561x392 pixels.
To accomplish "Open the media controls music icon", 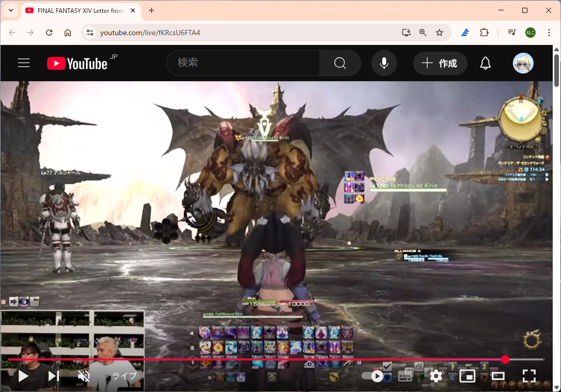I will point(512,33).
